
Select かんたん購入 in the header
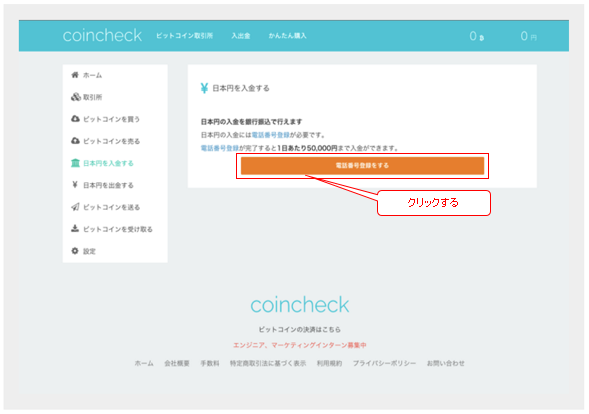[287, 36]
